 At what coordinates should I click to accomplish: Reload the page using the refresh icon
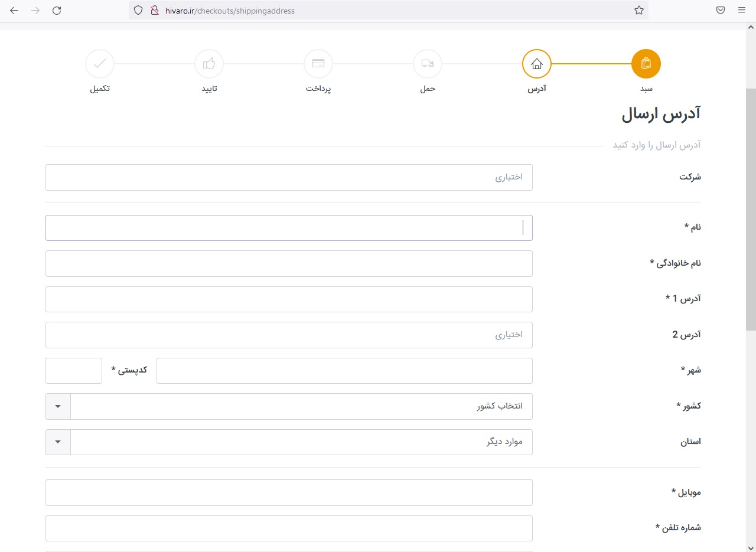click(x=57, y=11)
